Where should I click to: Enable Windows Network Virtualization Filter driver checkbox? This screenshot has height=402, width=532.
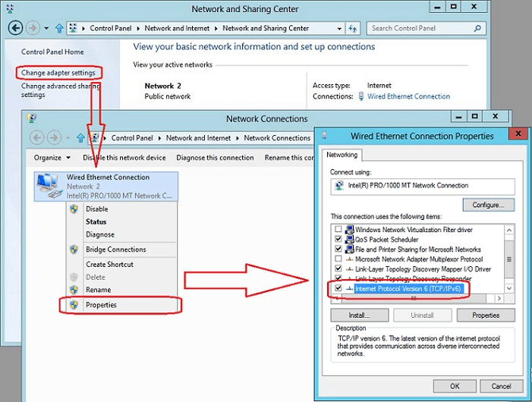(338, 229)
